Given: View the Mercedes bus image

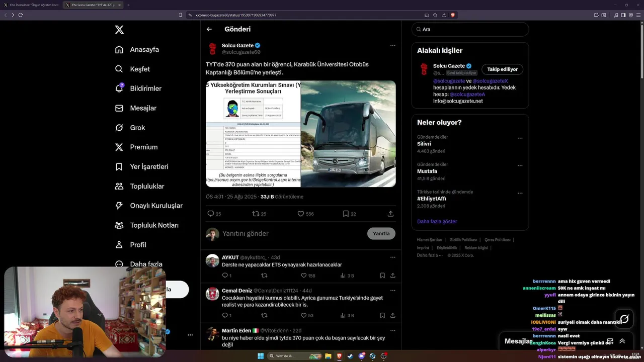Looking at the screenshot, I should pyautogui.click(x=348, y=134).
